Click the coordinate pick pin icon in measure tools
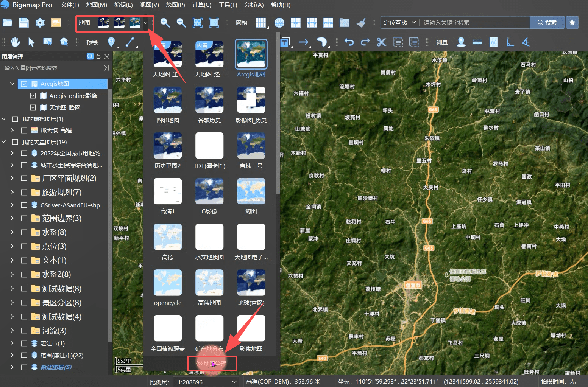This screenshot has height=387, width=588. [461, 42]
